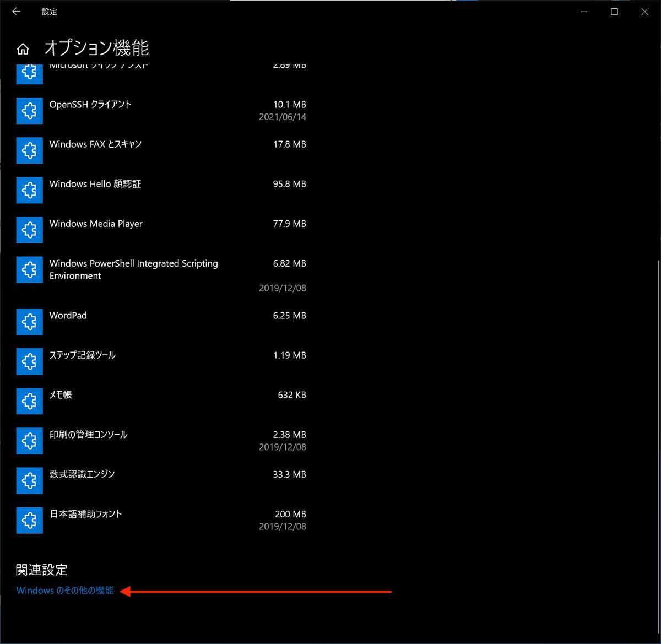Click the 77.9 MB size value
The height and width of the screenshot is (644, 661).
coord(289,223)
